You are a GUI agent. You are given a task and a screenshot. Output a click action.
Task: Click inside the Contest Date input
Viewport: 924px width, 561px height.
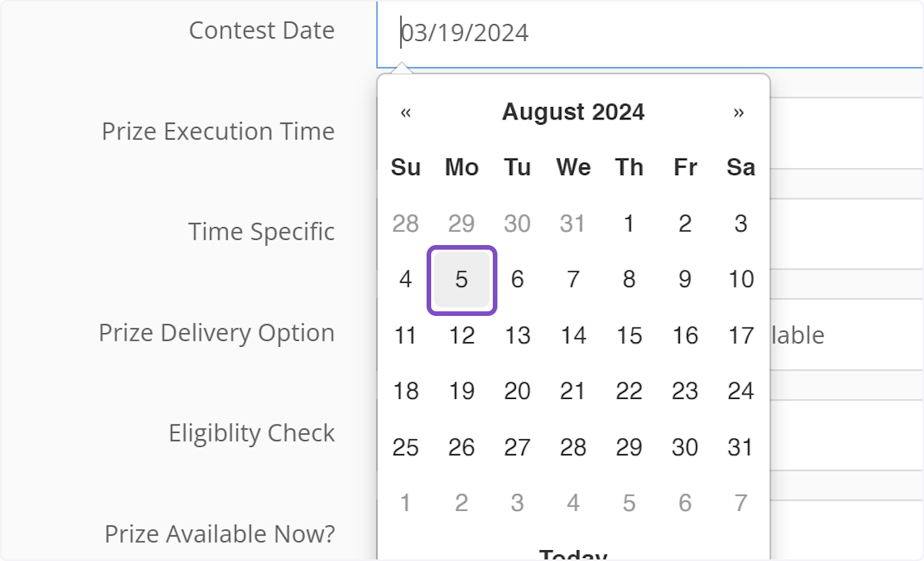pyautogui.click(x=539, y=32)
